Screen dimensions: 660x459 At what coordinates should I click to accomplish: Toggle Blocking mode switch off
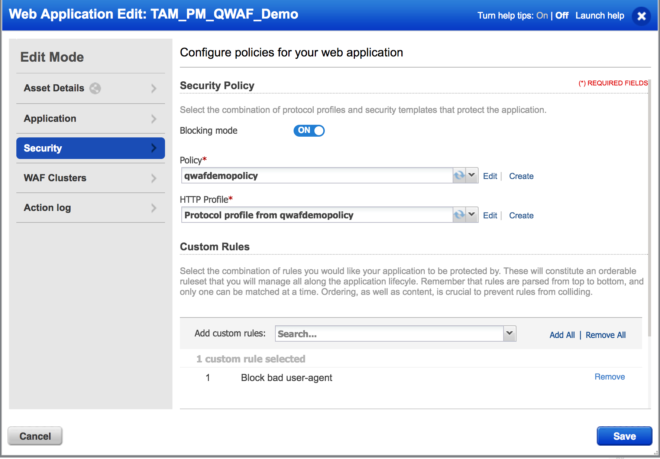click(309, 131)
